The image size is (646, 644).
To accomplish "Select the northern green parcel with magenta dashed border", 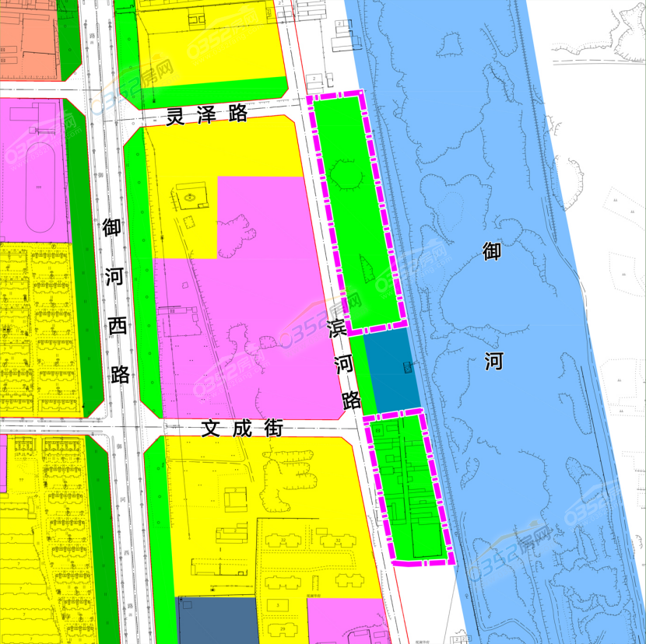I will [358, 210].
